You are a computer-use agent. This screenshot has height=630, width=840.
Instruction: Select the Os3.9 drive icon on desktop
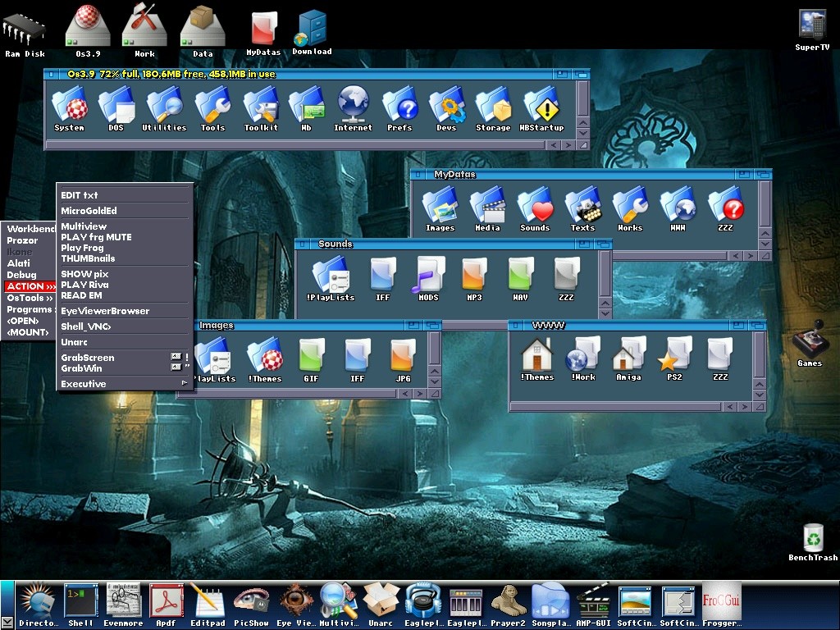pos(88,31)
